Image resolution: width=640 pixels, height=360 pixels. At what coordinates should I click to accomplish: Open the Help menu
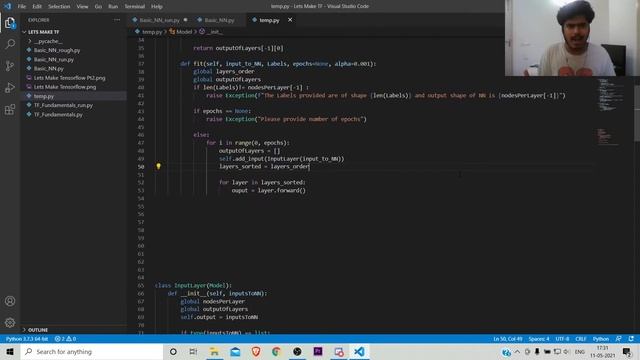pos(157,7)
